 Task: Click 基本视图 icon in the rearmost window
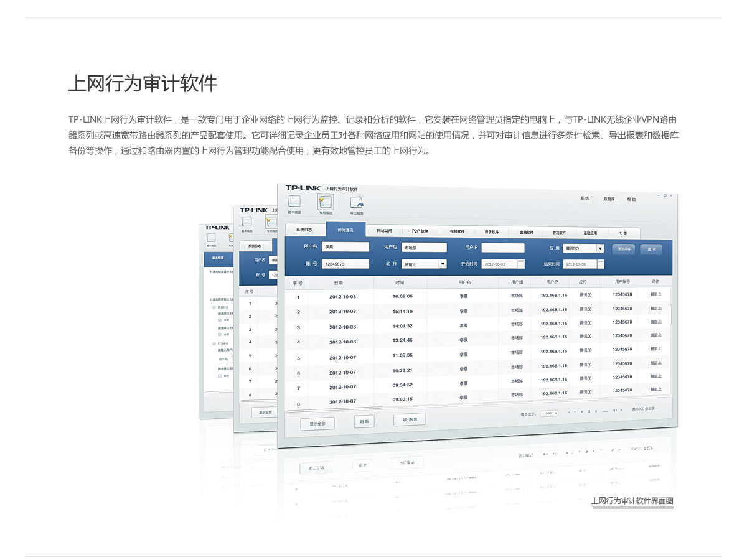[211, 237]
